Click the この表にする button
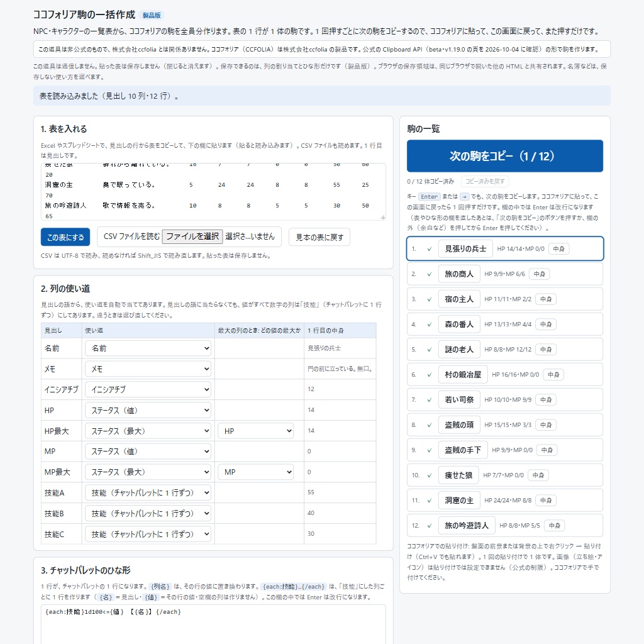644x644 pixels. [65, 237]
